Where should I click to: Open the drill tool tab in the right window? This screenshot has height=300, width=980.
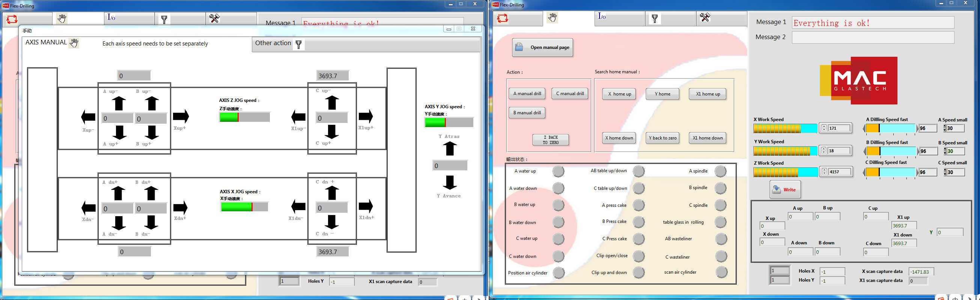pyautogui.click(x=671, y=18)
